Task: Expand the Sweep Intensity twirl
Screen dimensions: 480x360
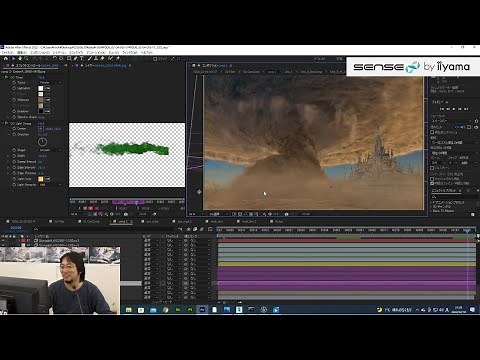Action: pyautogui.click(x=9, y=162)
